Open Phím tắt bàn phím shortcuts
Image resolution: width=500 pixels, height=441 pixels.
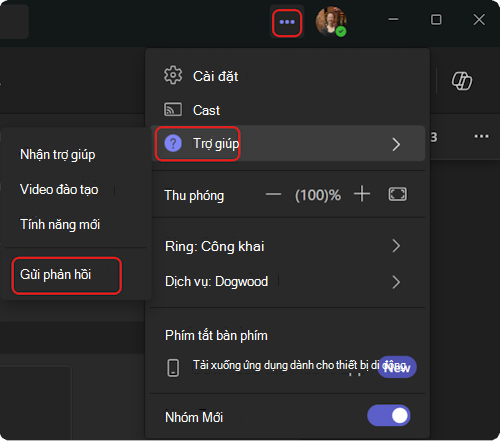tap(216, 335)
